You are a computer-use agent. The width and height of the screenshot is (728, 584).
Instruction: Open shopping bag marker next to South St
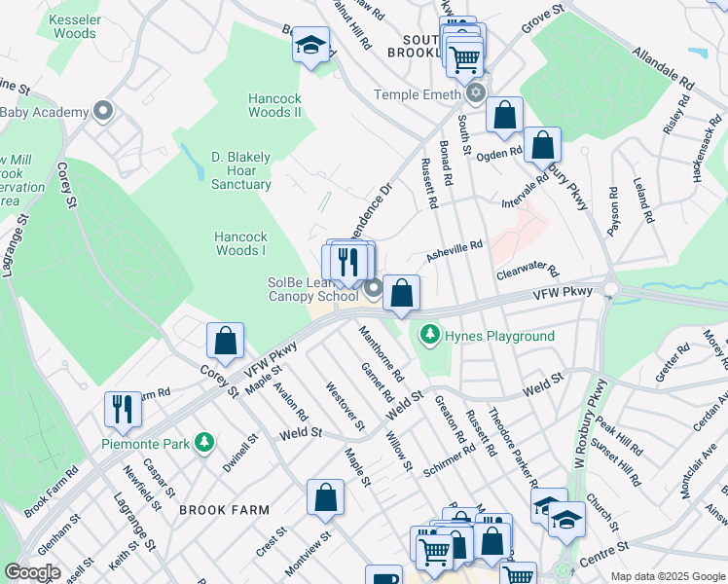click(504, 116)
